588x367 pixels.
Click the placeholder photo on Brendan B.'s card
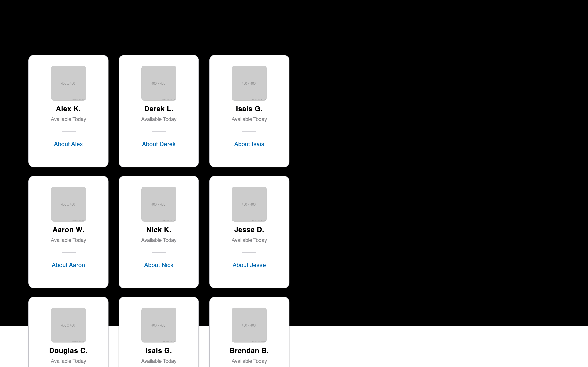[x=249, y=325]
